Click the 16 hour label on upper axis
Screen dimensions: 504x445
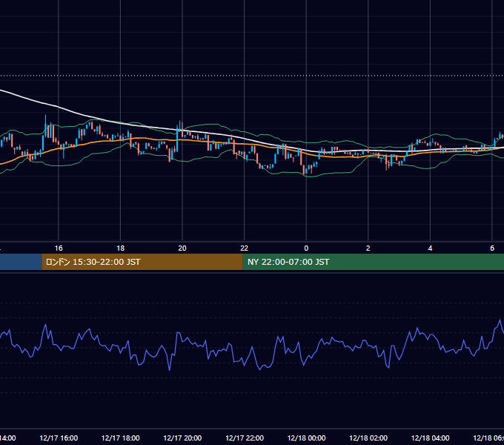pyautogui.click(x=59, y=248)
